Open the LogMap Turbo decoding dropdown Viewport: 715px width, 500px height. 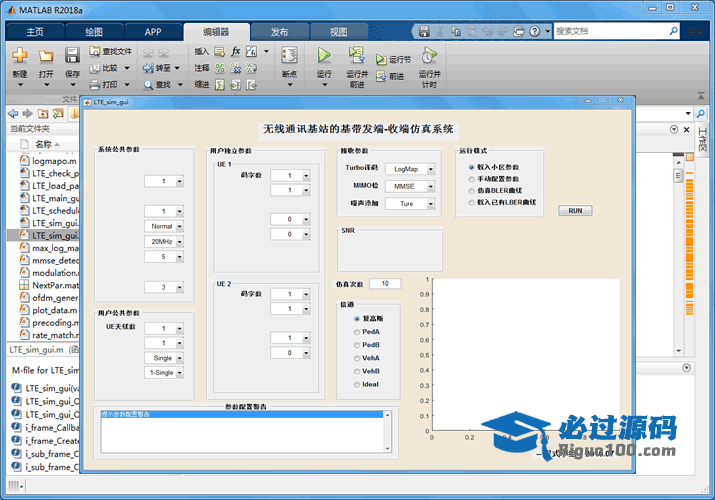click(x=410, y=169)
